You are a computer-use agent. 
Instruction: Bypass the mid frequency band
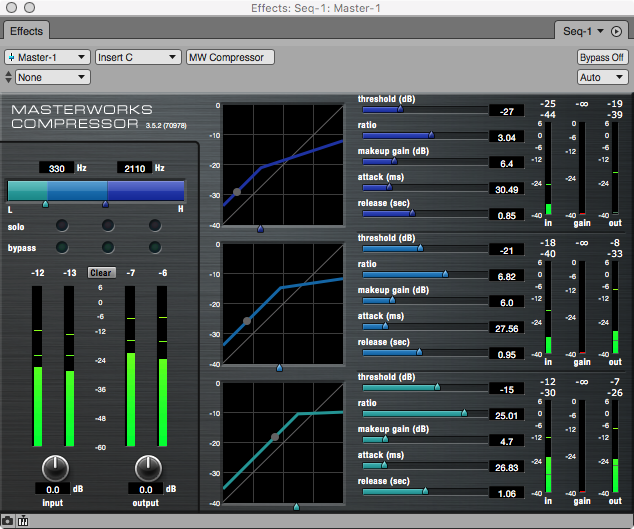tap(108, 247)
